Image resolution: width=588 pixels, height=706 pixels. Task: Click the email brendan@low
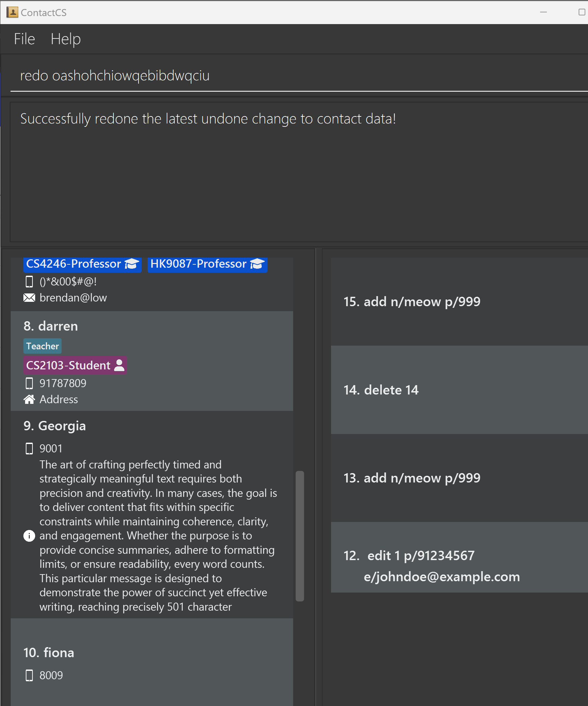pyautogui.click(x=73, y=298)
